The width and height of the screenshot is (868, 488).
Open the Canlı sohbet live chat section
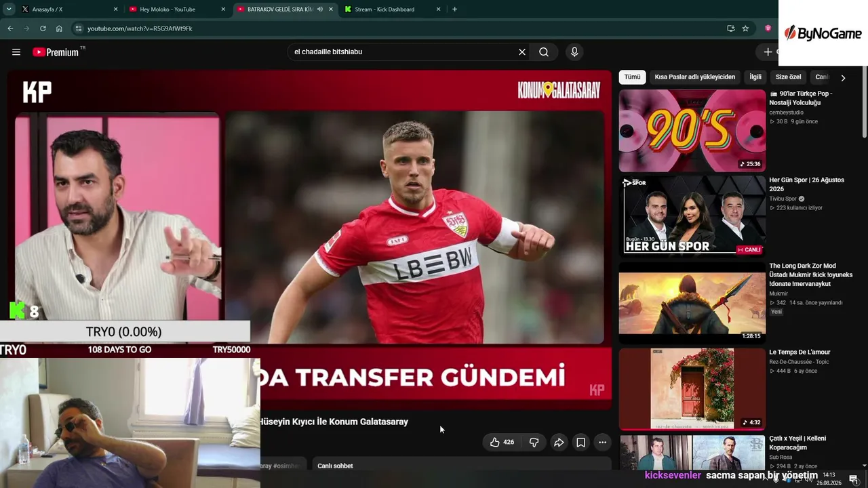(335, 466)
